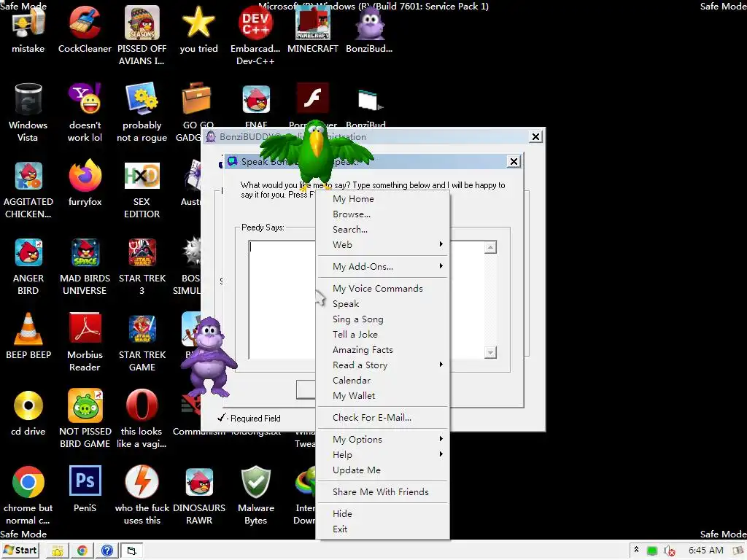Open Calendar from the context menu
The height and width of the screenshot is (560, 747).
click(384, 381)
